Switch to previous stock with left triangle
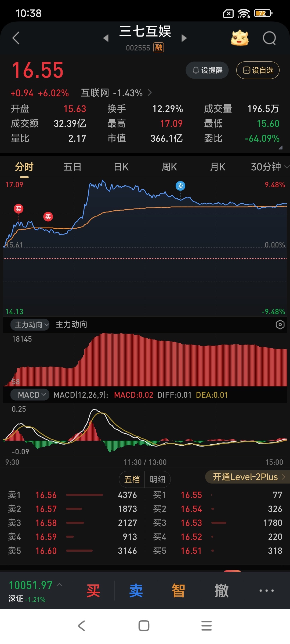Viewport: 290px width, 644px height. coord(106,38)
